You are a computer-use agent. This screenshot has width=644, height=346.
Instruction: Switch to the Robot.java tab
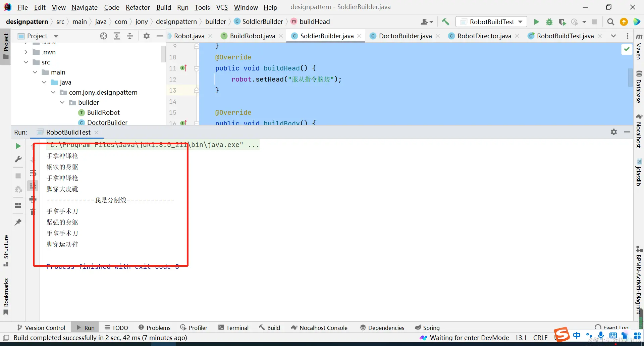tap(189, 36)
